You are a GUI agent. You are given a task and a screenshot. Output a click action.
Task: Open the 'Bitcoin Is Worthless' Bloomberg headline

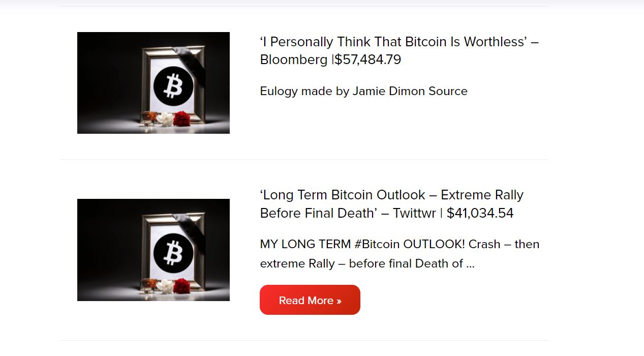[x=398, y=42]
